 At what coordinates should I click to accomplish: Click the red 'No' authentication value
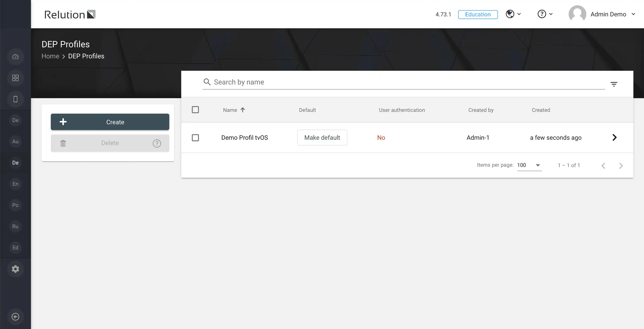(381, 138)
